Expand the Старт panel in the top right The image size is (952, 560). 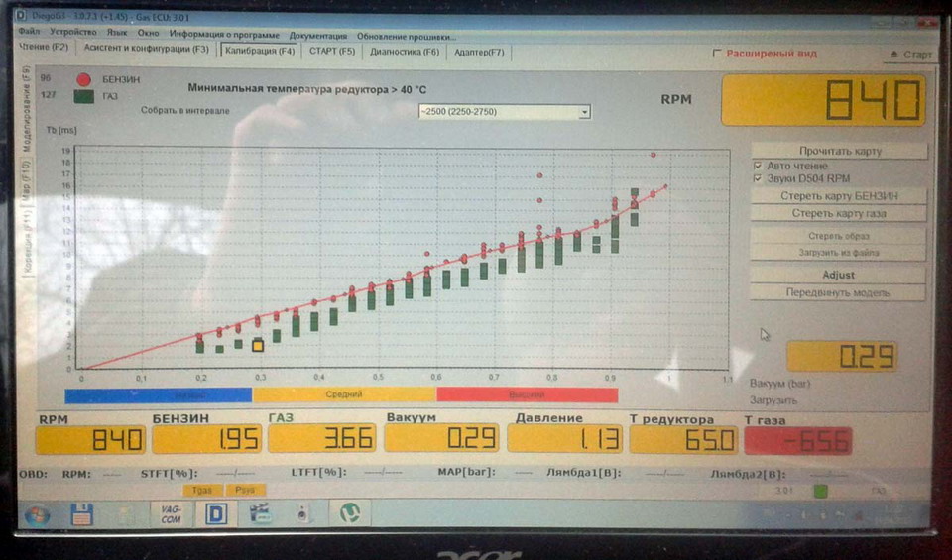[909, 55]
